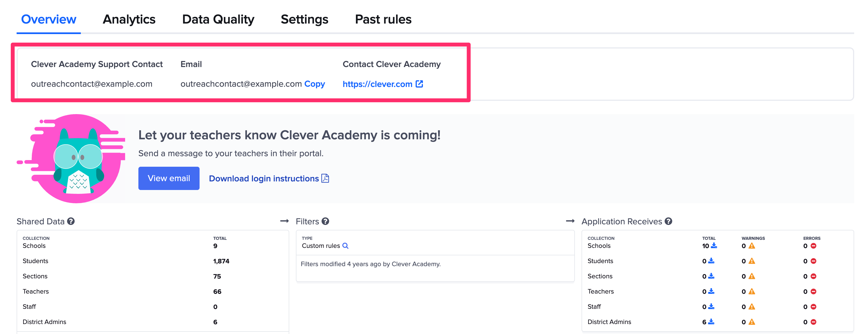
Task: Click the warning triangle icon in the Students row
Action: 751,261
